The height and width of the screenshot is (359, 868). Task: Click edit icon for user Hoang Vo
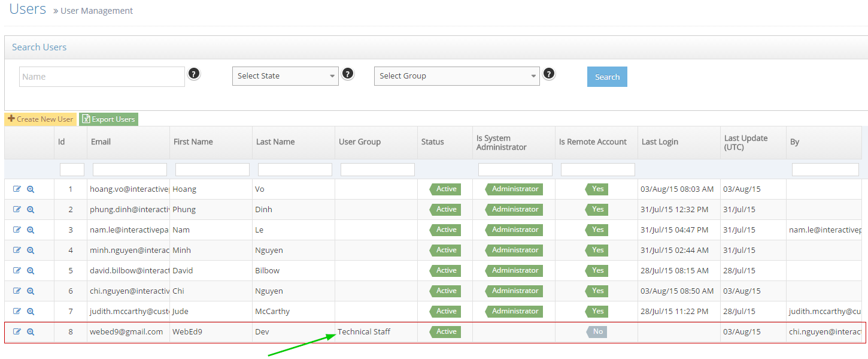[17, 189]
